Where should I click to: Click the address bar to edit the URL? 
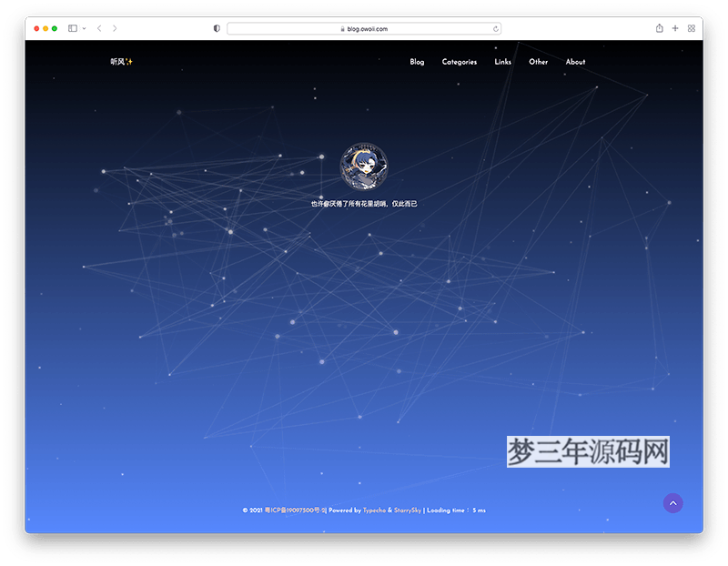pos(364,28)
